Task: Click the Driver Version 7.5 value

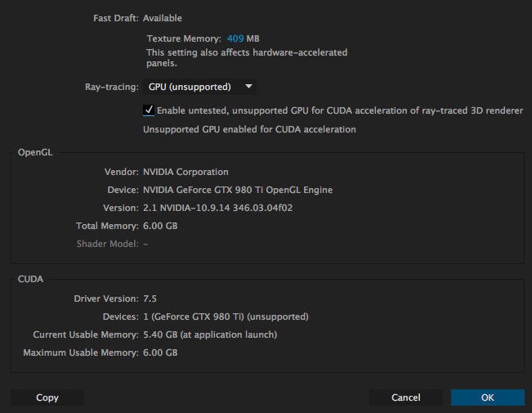Action: tap(150, 299)
